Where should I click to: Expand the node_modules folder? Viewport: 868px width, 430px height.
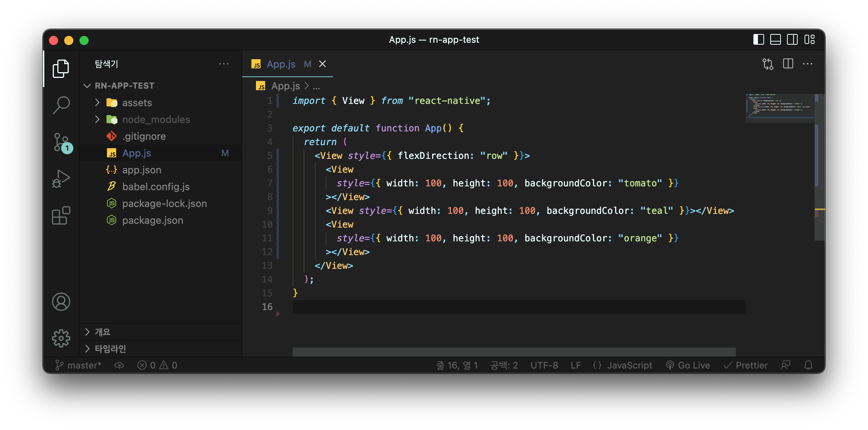click(x=156, y=120)
